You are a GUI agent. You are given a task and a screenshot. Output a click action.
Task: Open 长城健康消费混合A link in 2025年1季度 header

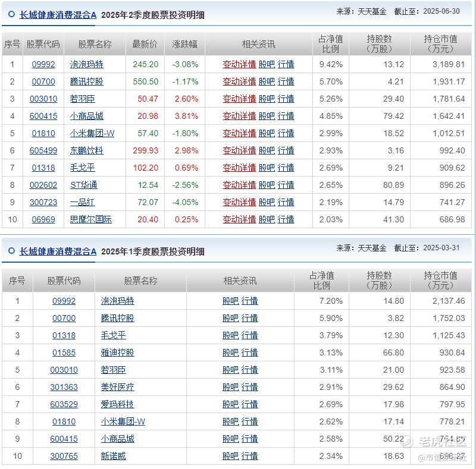point(58,251)
